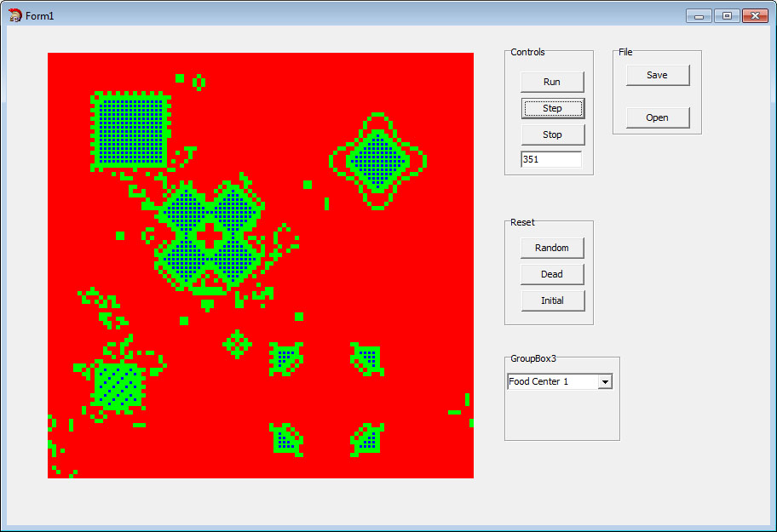Click the File group label
This screenshot has width=777, height=532.
pos(625,52)
